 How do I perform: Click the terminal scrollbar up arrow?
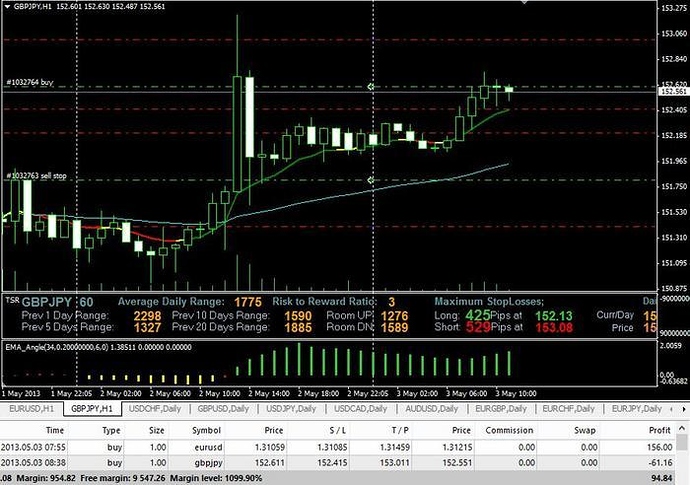pos(682,428)
